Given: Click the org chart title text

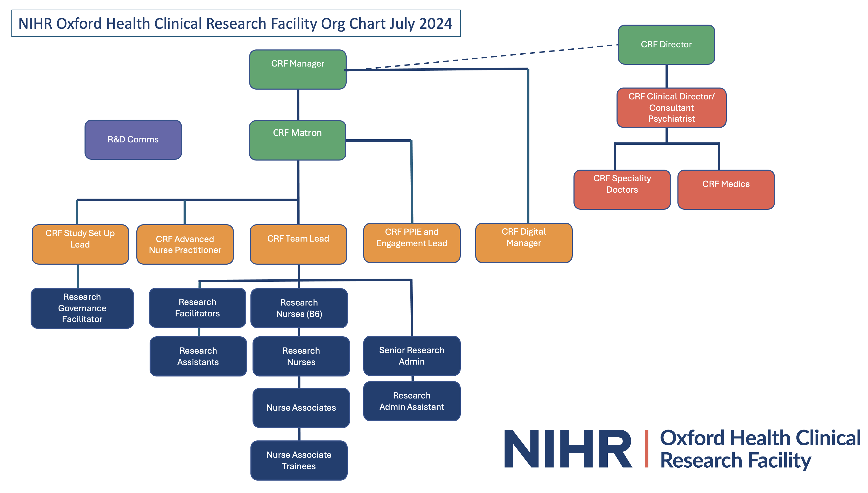Looking at the screenshot, I should pyautogui.click(x=235, y=23).
